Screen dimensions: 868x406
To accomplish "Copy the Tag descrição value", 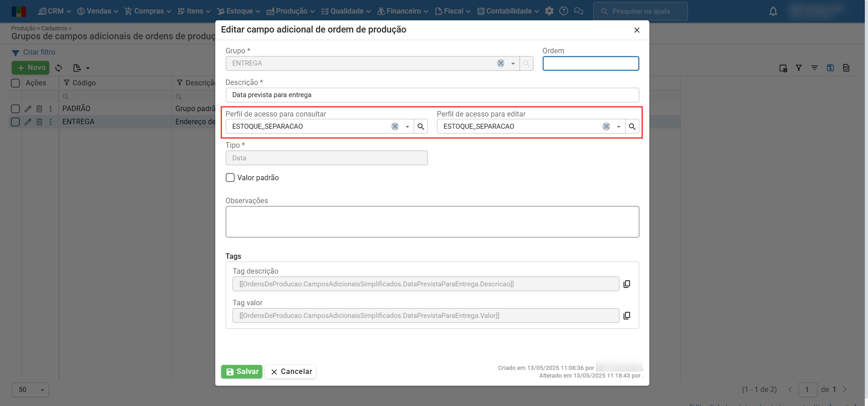I will 627,284.
